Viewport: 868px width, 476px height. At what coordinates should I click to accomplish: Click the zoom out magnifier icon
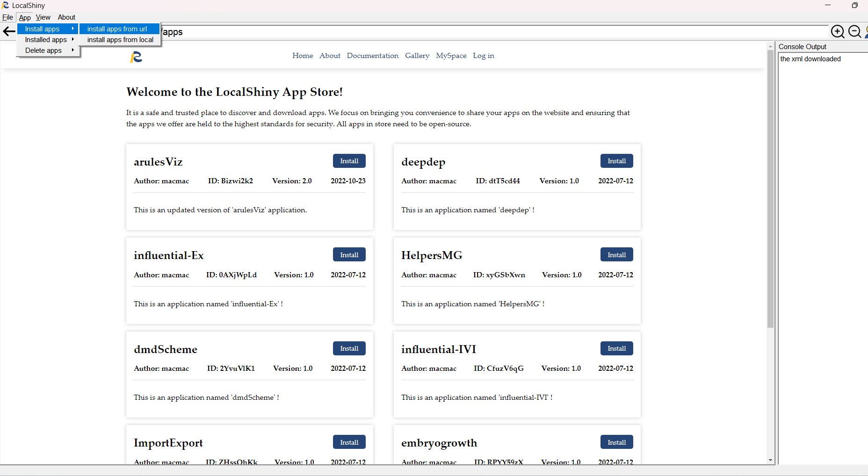tap(854, 31)
